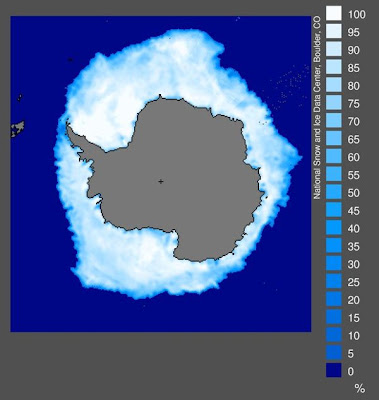Click the gray South America tip landmass

coord(17,129)
